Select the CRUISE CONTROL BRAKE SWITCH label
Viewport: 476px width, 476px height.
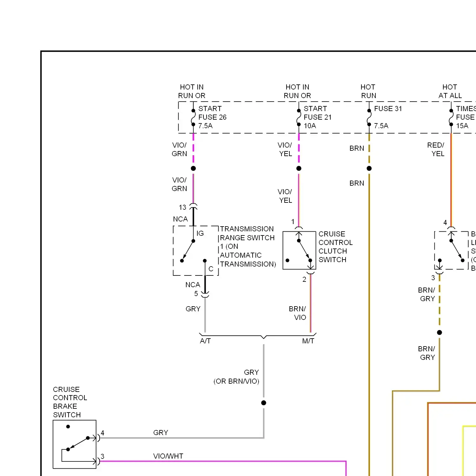click(x=70, y=402)
